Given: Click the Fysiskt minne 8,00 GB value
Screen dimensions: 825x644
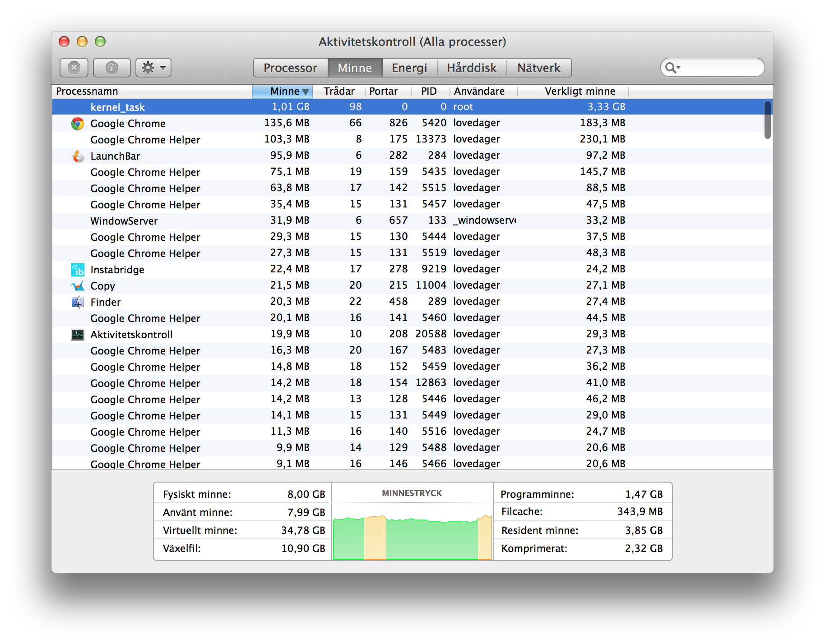Looking at the screenshot, I should click(x=306, y=494).
